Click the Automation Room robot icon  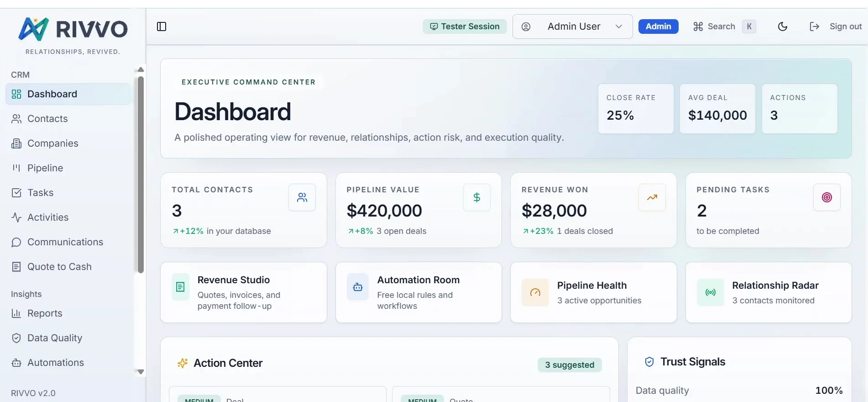click(358, 287)
